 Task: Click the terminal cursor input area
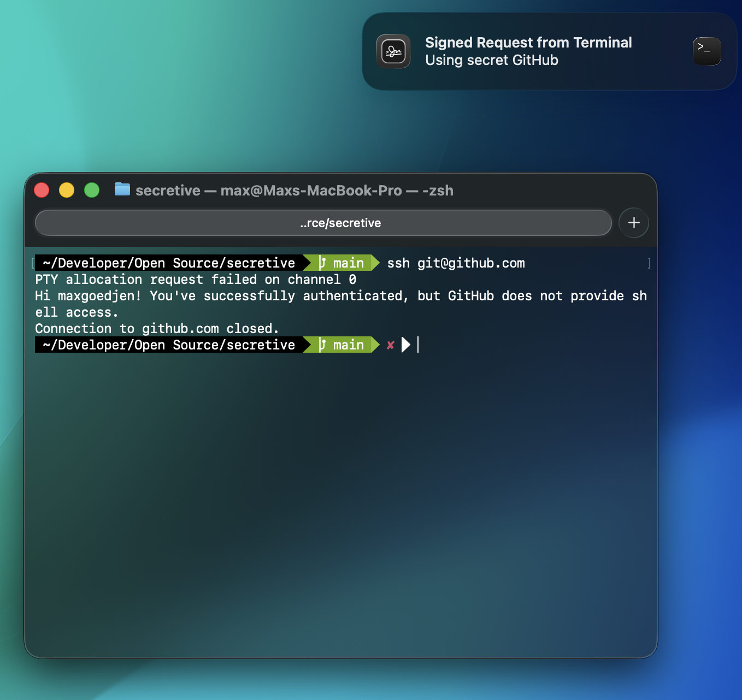[419, 345]
